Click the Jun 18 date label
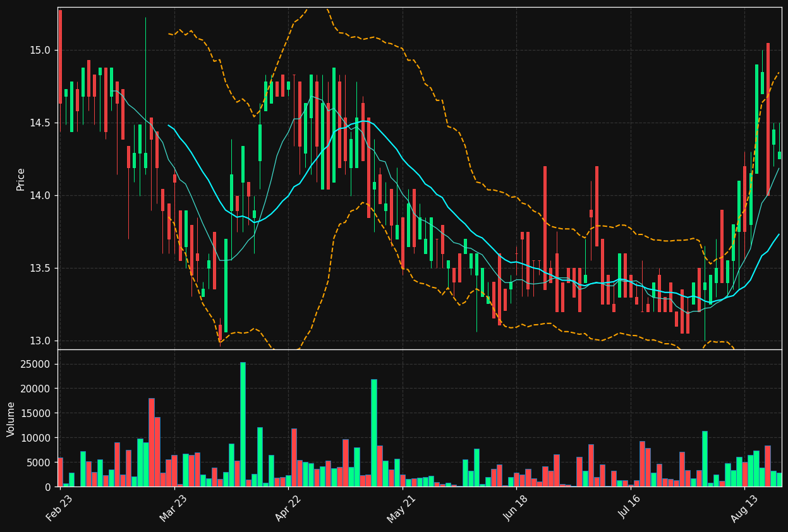 pos(516,508)
